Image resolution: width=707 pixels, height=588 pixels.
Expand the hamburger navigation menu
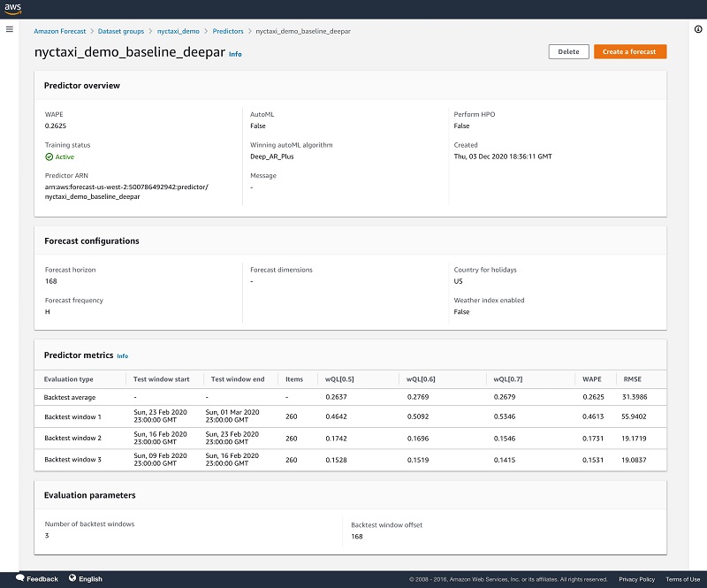click(x=10, y=29)
